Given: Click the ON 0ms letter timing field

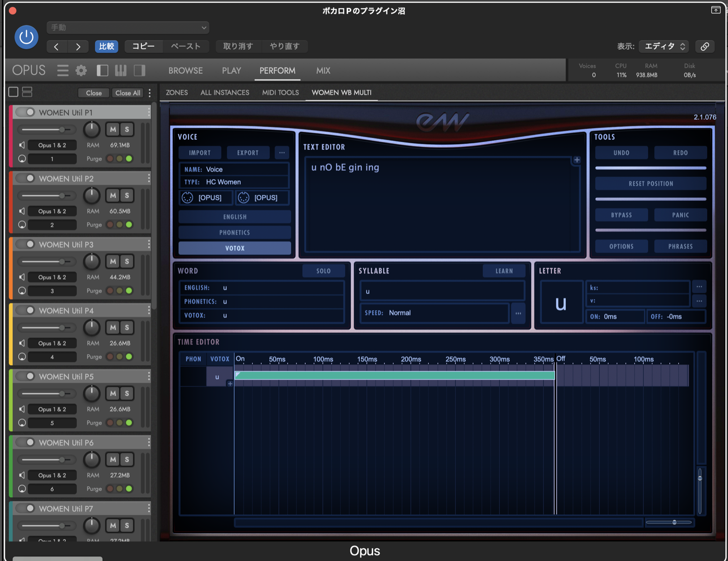Looking at the screenshot, I should pos(615,316).
